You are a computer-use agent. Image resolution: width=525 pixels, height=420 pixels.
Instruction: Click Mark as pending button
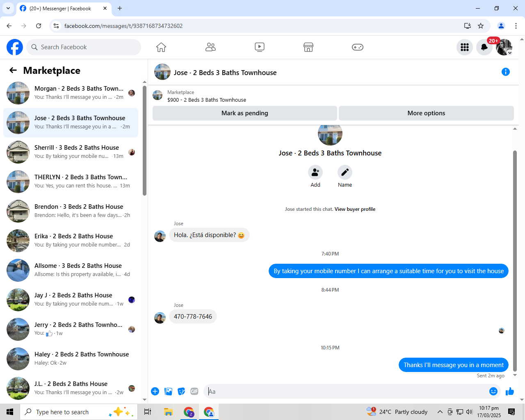click(x=245, y=113)
